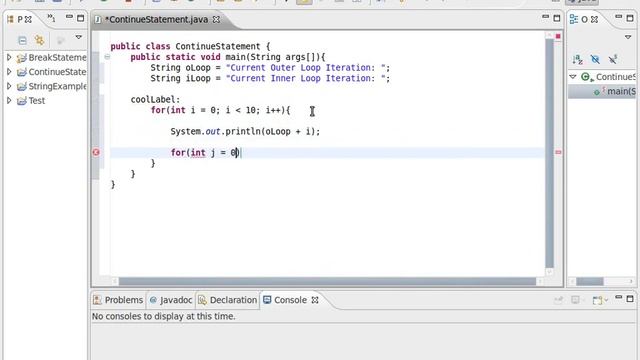640x360 pixels.
Task: Open the Outline view menu arrow
Action: click(x=628, y=37)
